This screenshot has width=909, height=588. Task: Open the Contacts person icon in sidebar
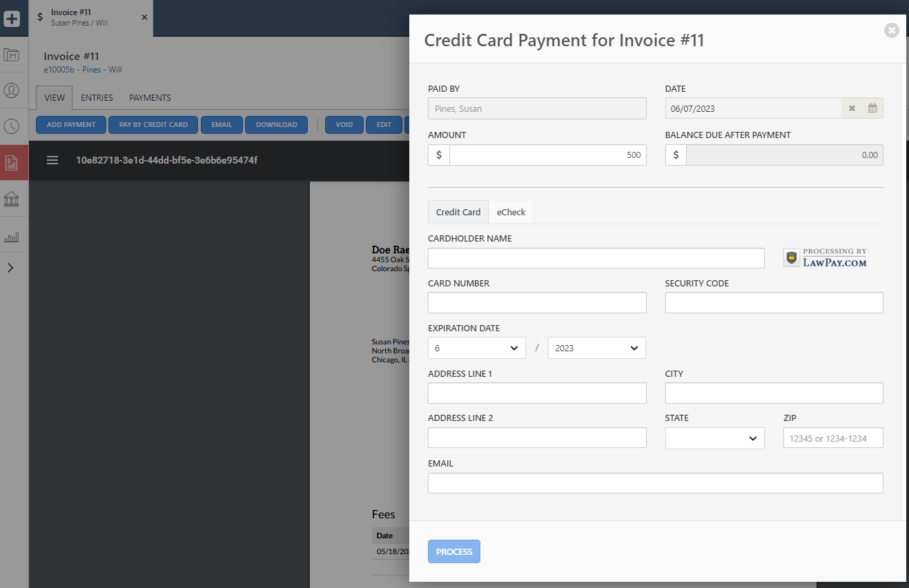[12, 90]
